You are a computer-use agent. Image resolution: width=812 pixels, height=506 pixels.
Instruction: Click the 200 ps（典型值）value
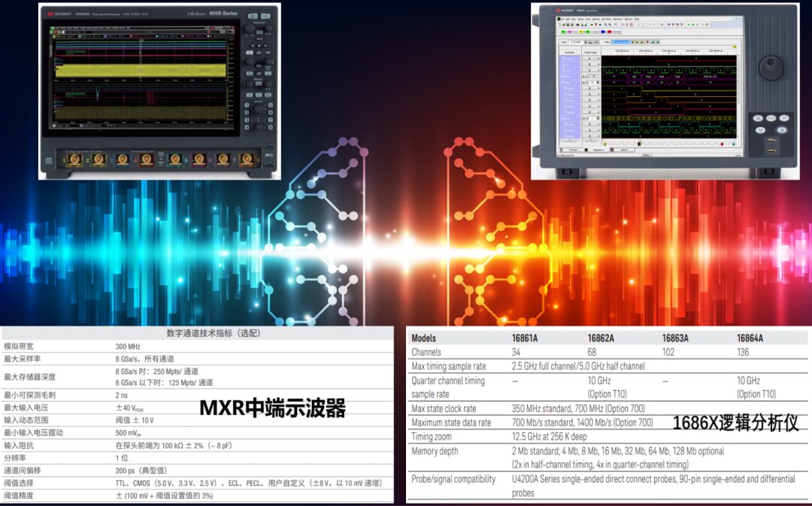click(x=141, y=470)
